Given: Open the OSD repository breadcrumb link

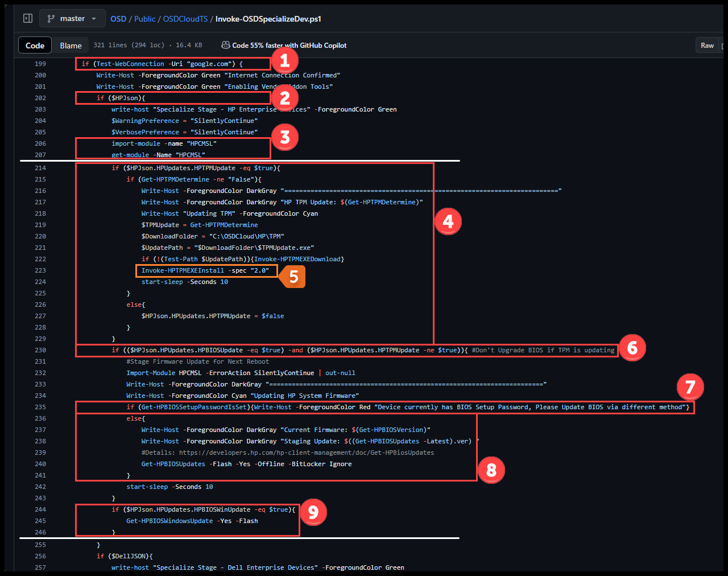Looking at the screenshot, I should tap(118, 18).
